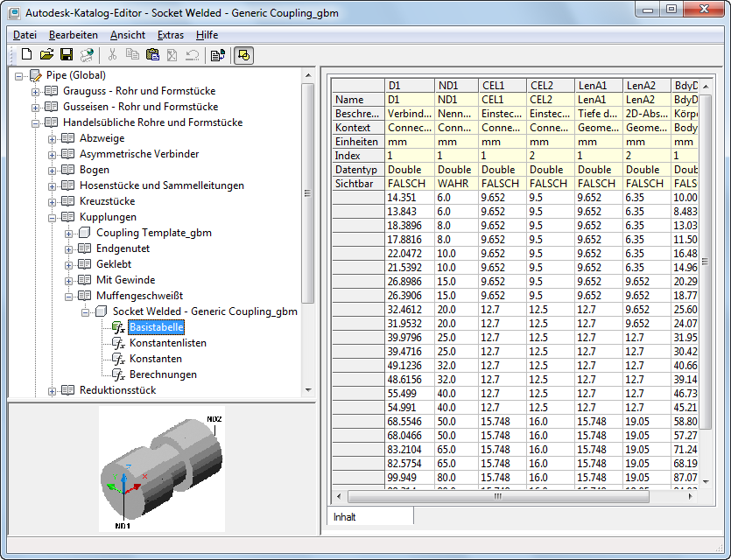Click the New file toolbar icon
The image size is (731, 560).
tap(26, 55)
